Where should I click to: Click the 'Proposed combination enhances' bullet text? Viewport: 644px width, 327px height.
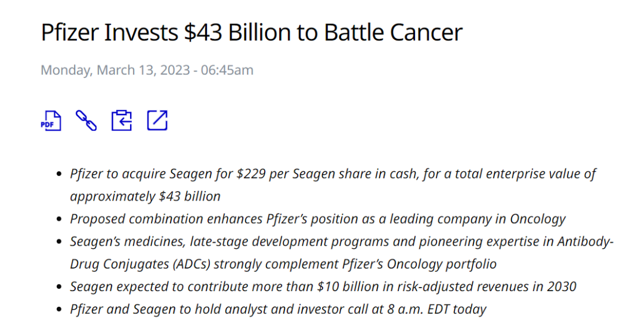pos(167,219)
